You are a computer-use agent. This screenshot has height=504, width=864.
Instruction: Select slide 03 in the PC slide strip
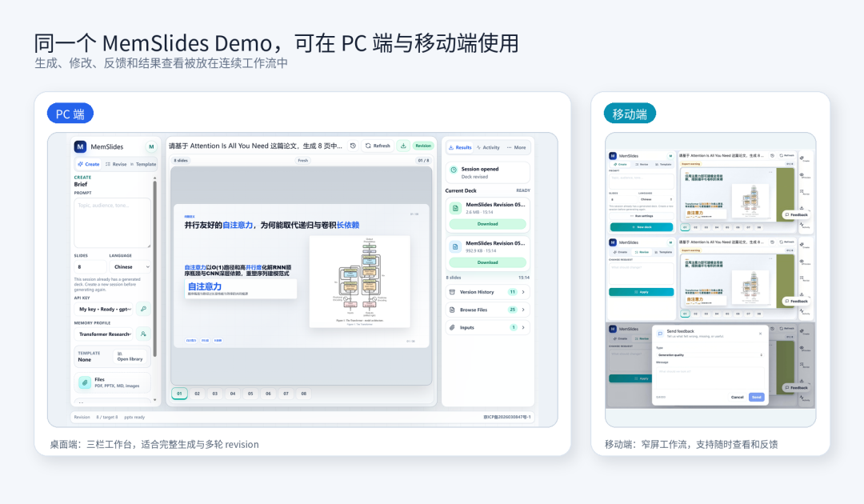coord(215,394)
